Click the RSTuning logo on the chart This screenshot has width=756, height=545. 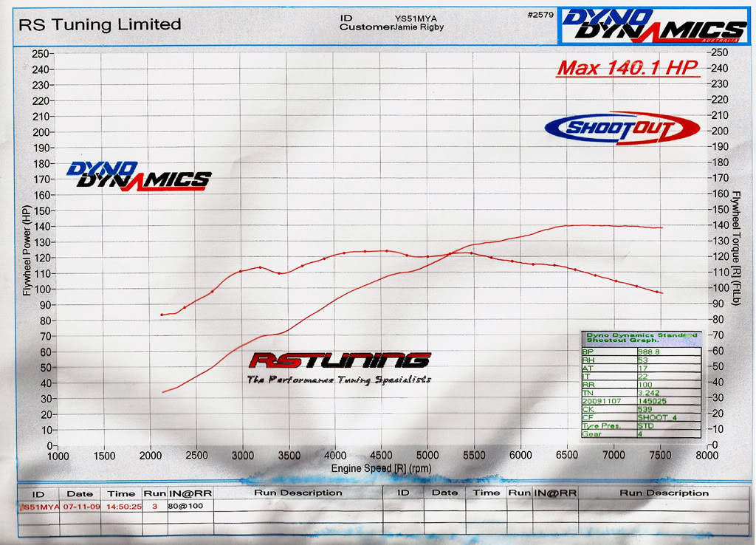coord(340,360)
